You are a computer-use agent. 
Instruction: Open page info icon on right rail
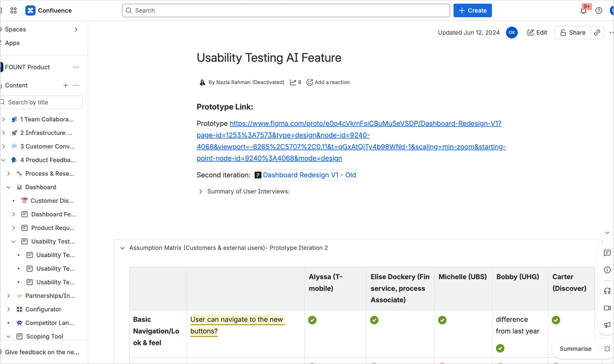click(x=607, y=270)
